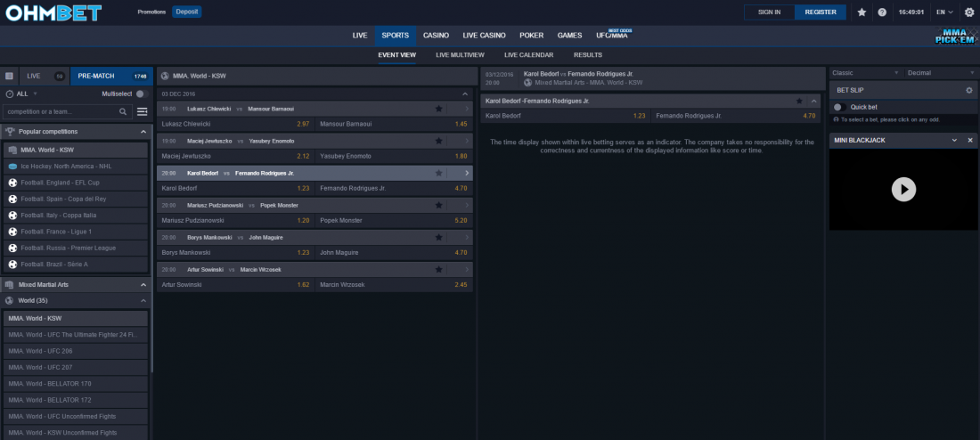The image size is (980, 440).
Task: Close the Mini Blackjack widget
Action: (x=970, y=141)
